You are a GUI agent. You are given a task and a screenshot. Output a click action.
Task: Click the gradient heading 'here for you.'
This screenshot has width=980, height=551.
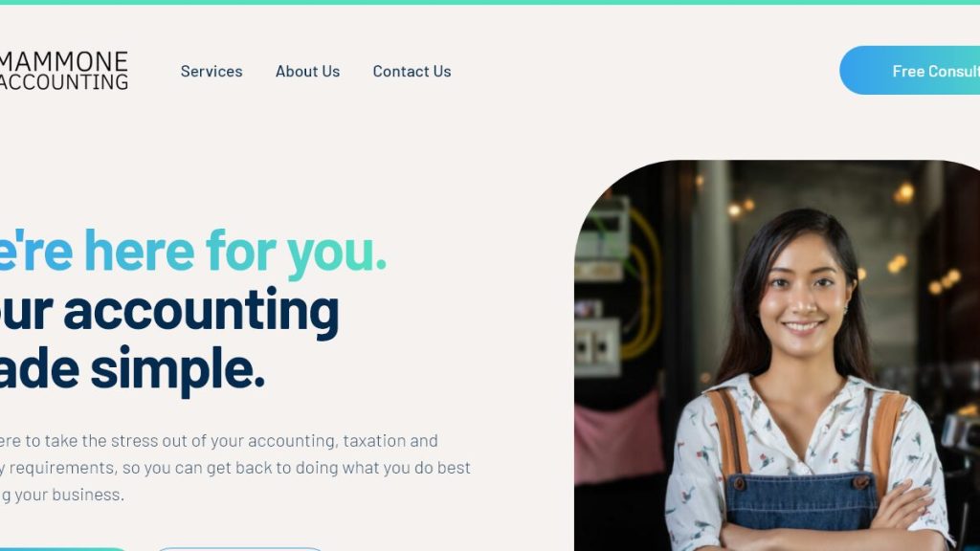click(235, 252)
